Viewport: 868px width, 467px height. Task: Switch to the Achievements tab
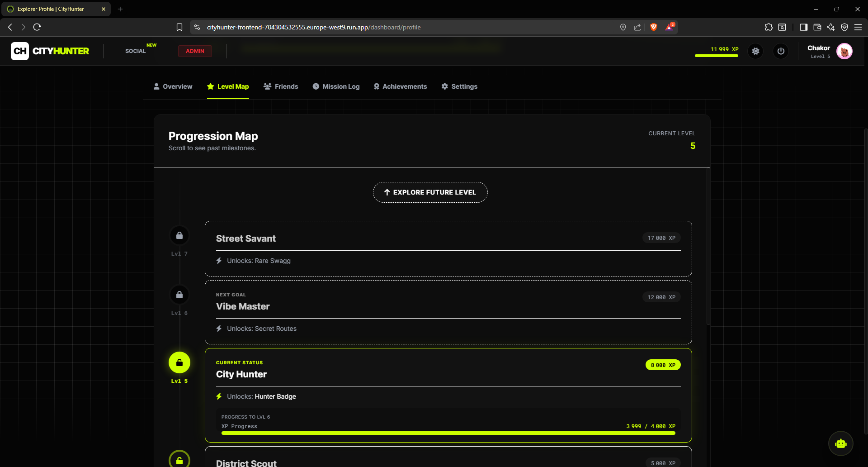(400, 86)
